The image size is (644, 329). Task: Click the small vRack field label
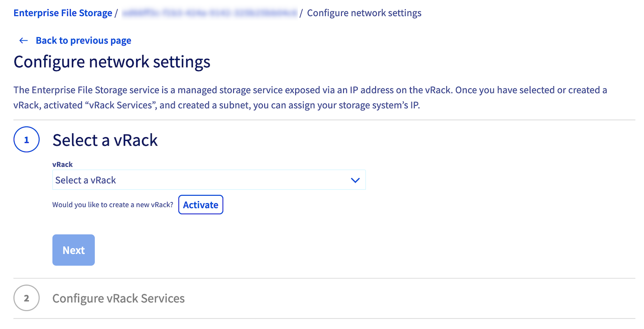63,164
